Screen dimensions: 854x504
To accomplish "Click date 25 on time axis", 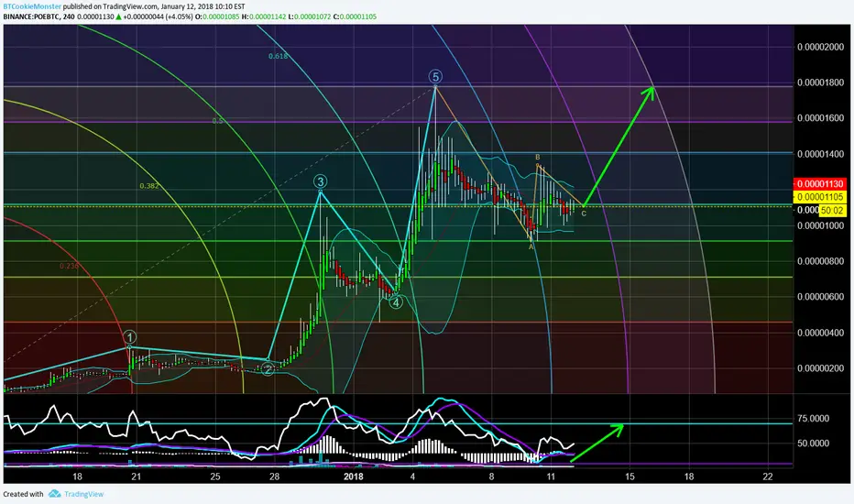I will [x=215, y=477].
